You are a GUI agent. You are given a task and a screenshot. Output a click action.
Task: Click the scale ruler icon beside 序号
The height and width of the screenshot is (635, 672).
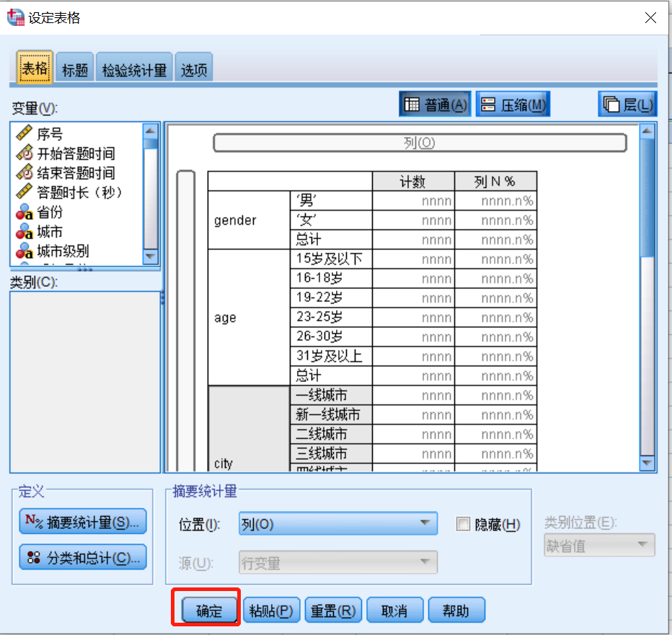click(x=25, y=133)
